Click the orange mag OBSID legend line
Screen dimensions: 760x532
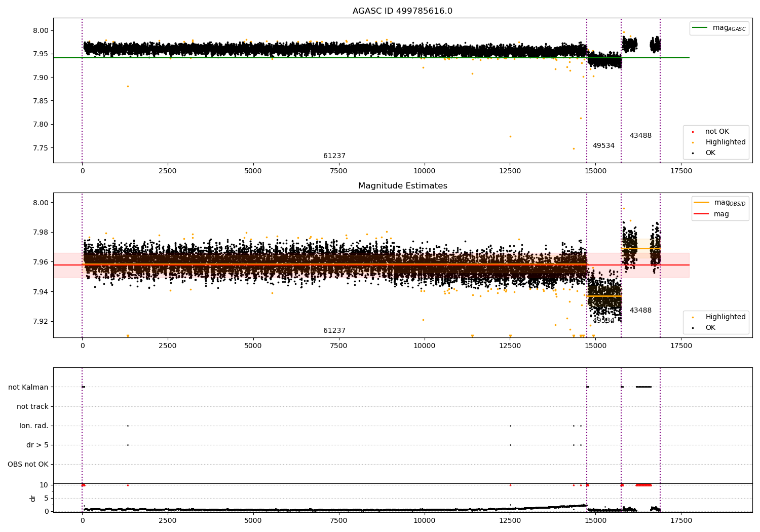coord(702,203)
